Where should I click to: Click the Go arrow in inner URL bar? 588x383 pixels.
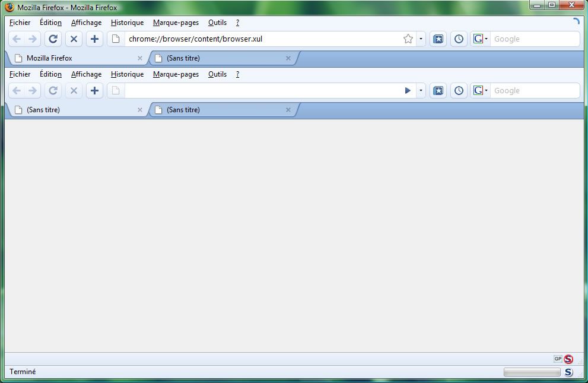coord(408,91)
